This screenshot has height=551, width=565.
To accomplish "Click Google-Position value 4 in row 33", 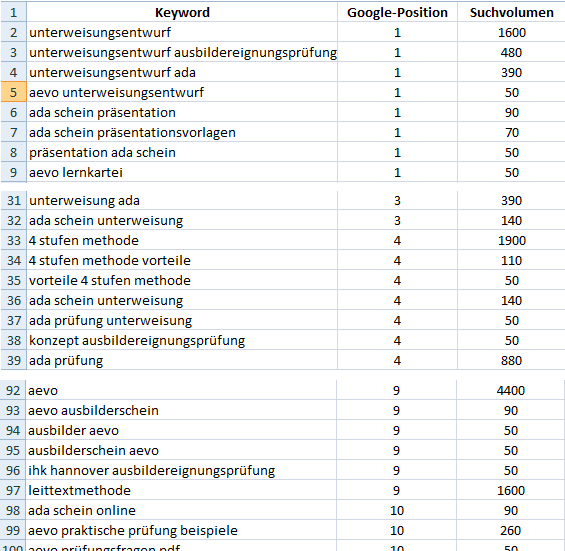I will (397, 241).
